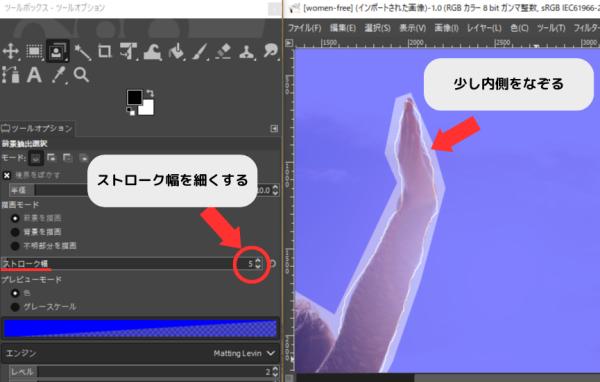Select the Clone stamp tool

tap(247, 52)
